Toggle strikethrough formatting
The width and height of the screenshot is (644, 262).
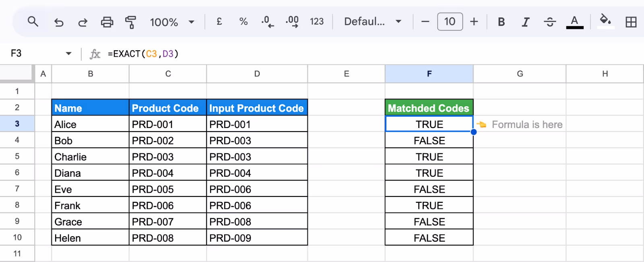(x=550, y=22)
